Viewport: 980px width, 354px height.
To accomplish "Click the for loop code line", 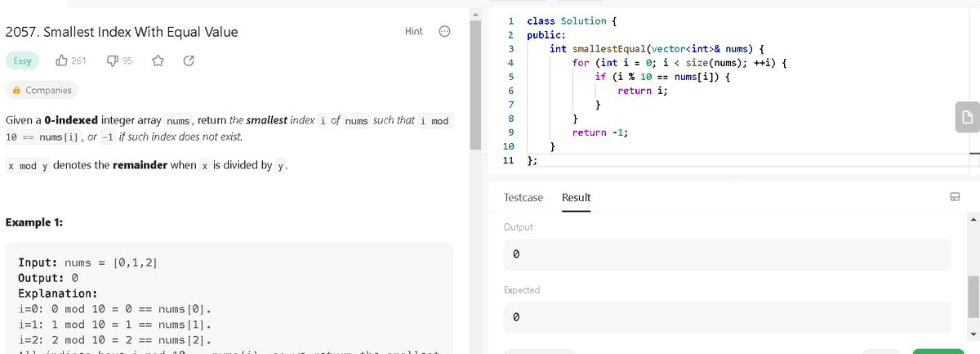I will pos(679,63).
